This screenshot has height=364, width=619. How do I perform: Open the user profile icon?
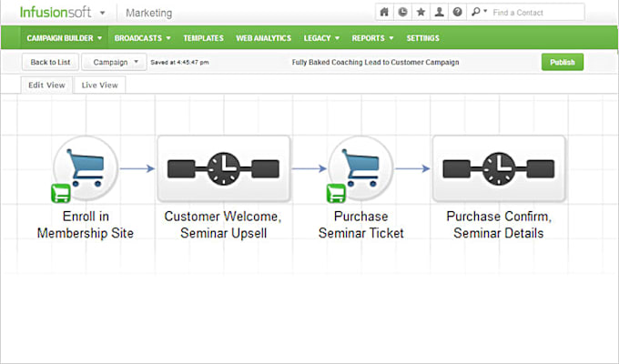[439, 12]
